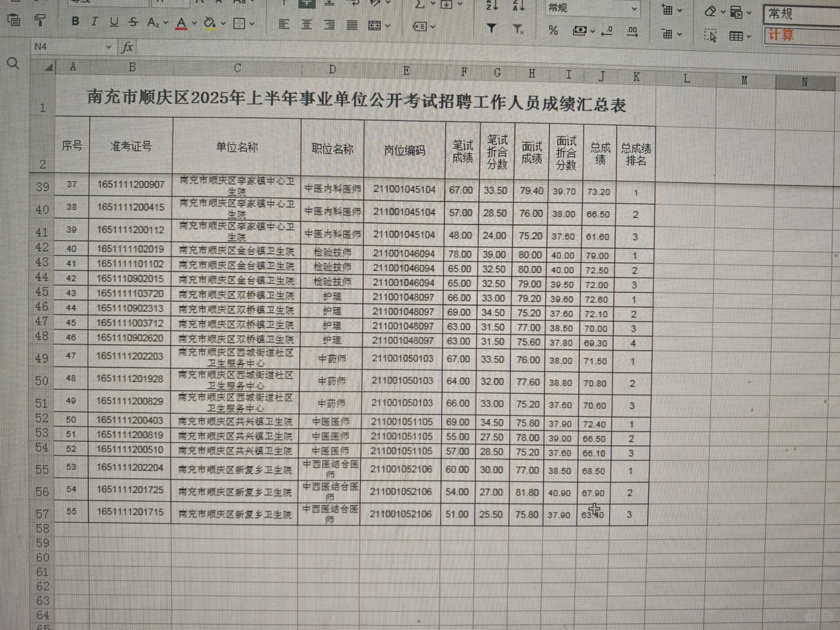
Task: Apply the red font color
Action: (181, 21)
